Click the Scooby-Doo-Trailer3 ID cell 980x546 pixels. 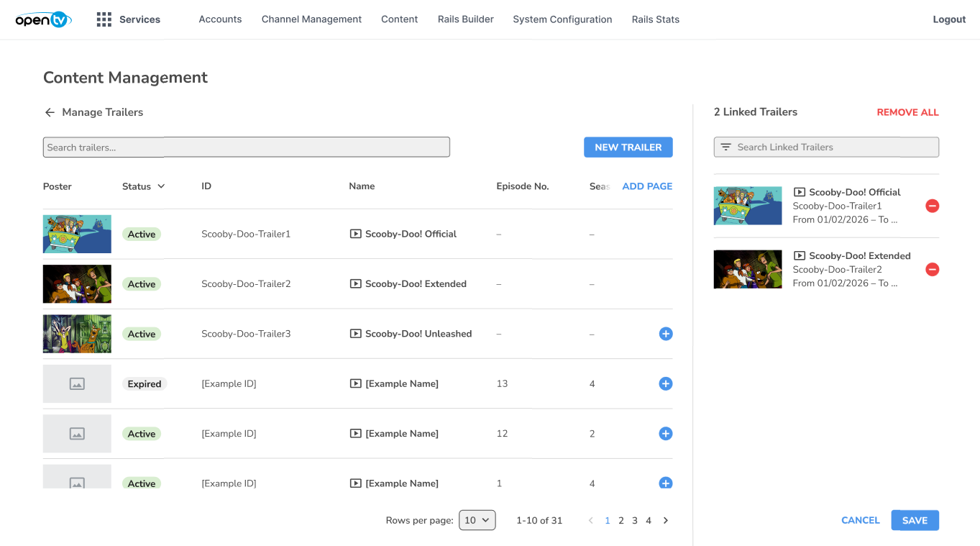[x=246, y=334]
